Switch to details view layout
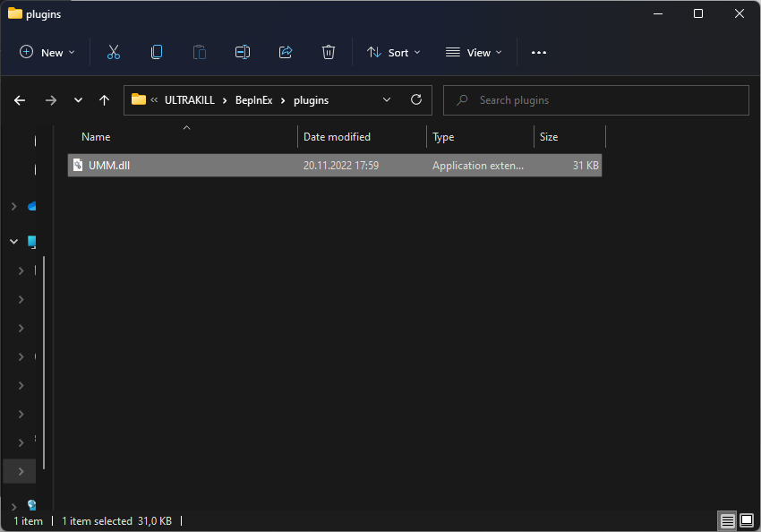 pos(727,521)
